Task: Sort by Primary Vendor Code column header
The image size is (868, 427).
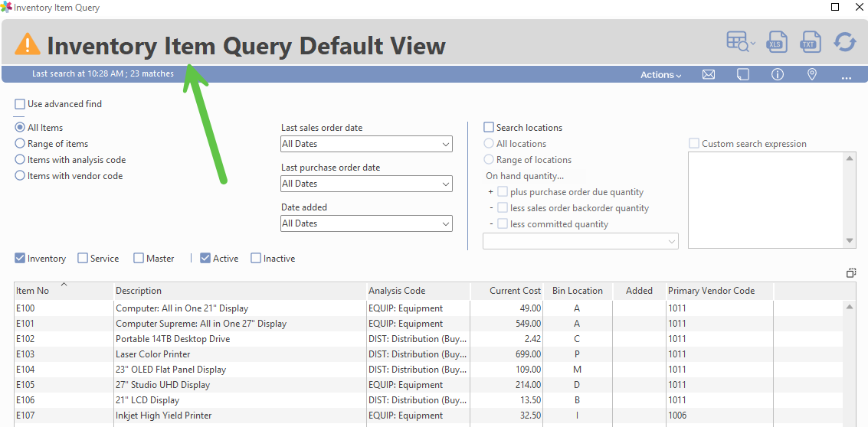Action: (x=719, y=291)
